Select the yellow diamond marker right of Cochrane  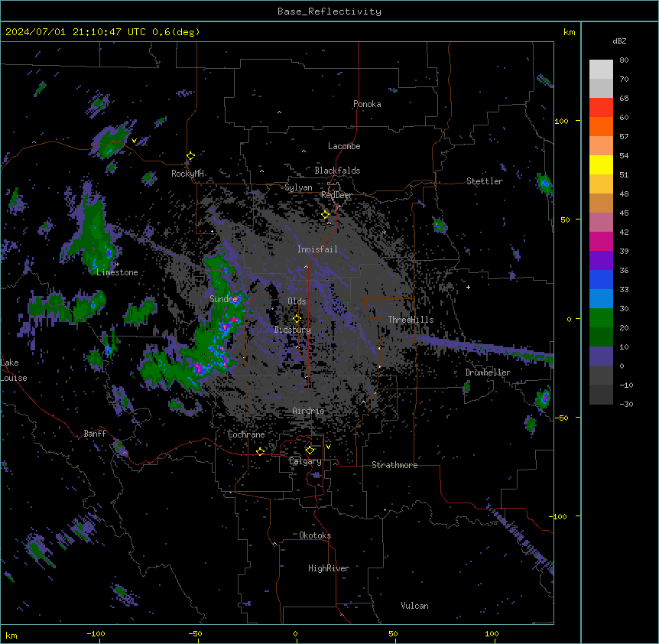pos(260,451)
